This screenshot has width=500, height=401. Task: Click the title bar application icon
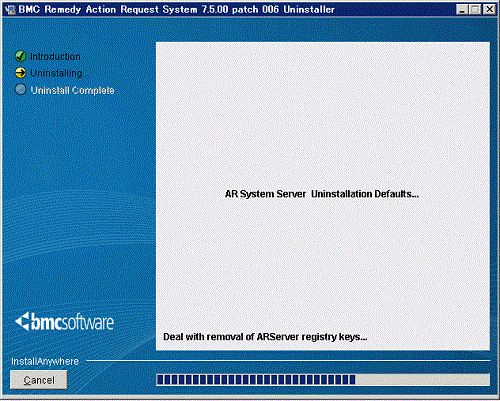[10, 9]
